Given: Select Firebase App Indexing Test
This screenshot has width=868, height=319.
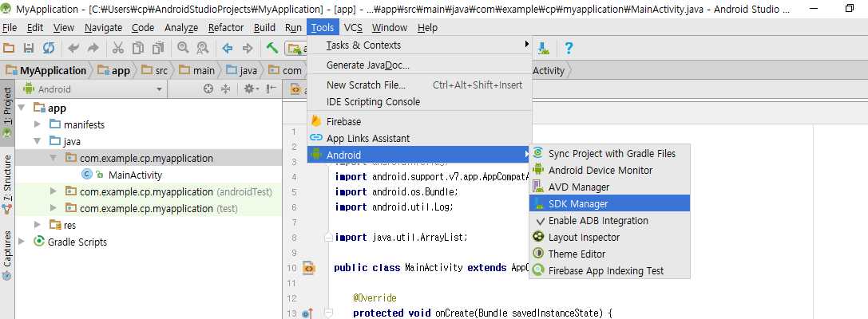Looking at the screenshot, I should point(609,271).
